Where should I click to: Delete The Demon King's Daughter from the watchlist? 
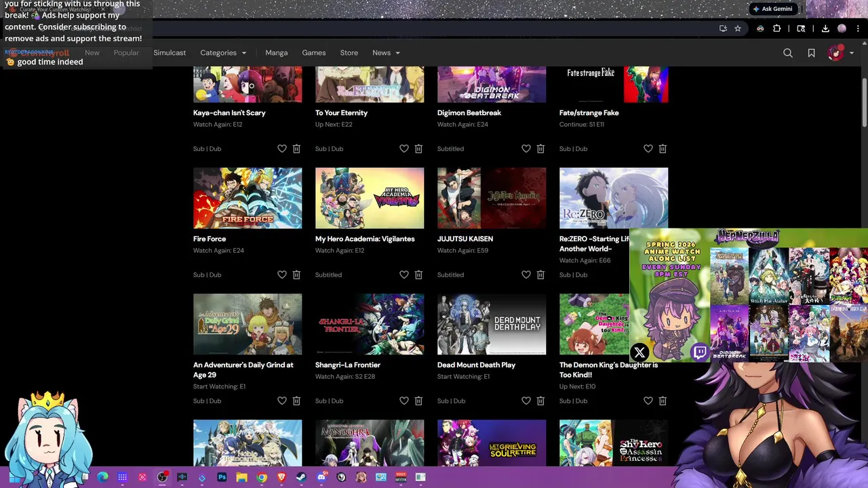point(663,401)
